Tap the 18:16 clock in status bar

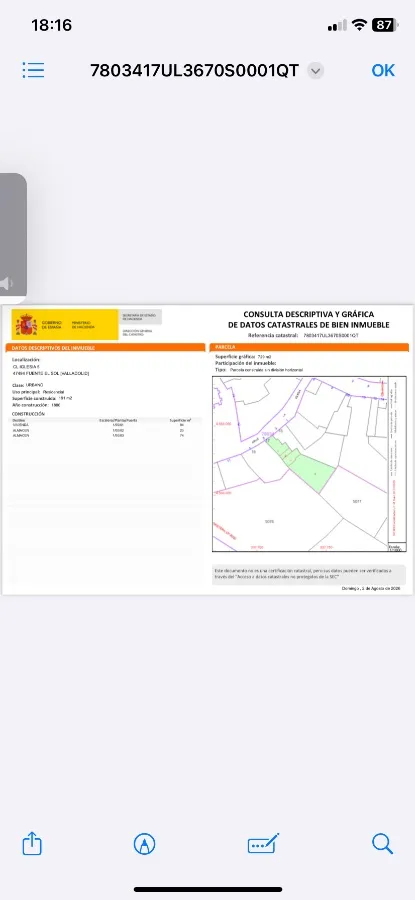click(x=51, y=25)
